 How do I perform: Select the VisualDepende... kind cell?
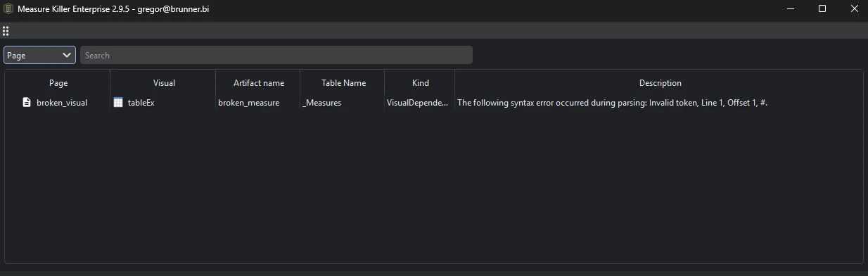pos(421,102)
